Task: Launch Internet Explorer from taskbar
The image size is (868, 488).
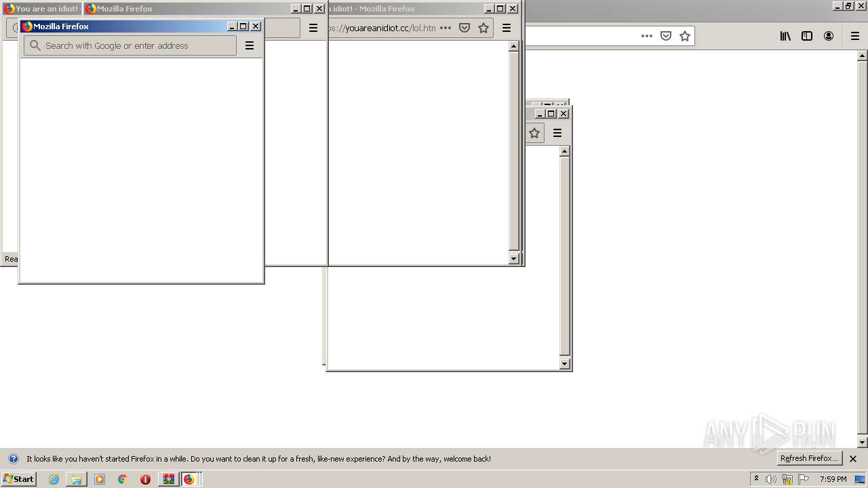Action: (x=54, y=479)
